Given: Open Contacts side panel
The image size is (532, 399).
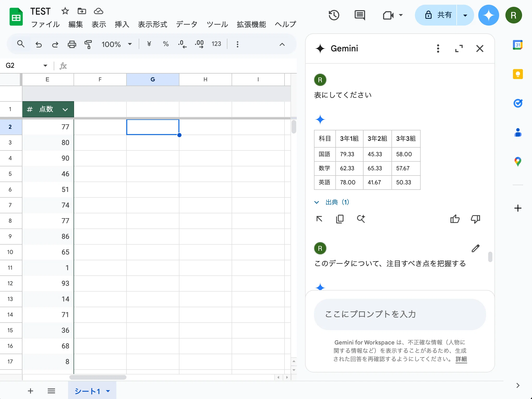Looking at the screenshot, I should [518, 132].
